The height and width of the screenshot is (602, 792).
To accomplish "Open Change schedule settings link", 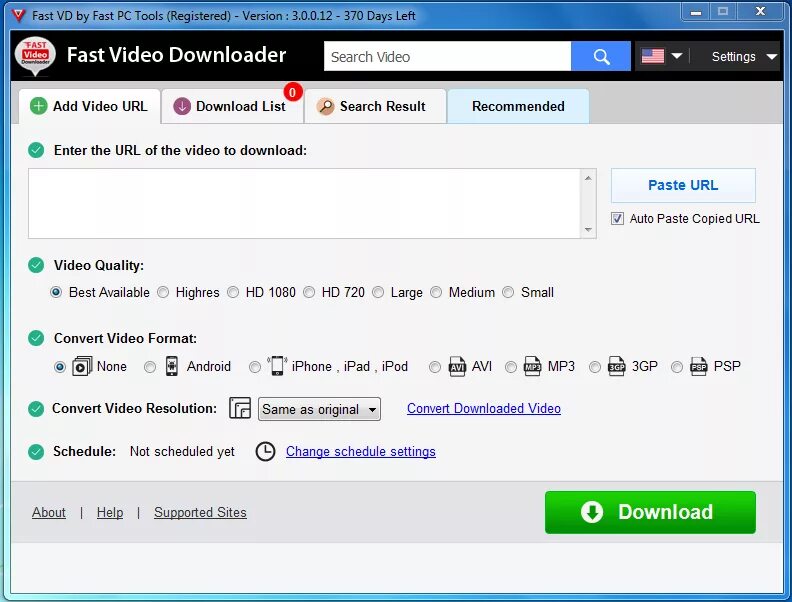I will 361,452.
